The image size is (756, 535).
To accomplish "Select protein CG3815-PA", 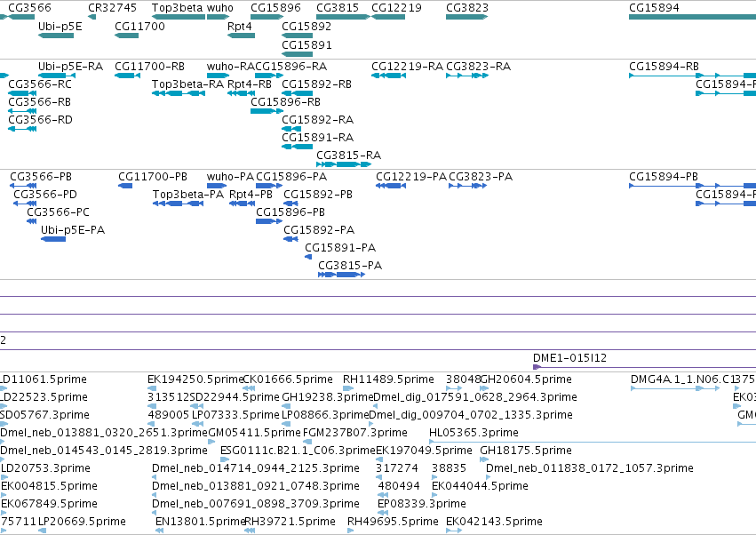I will [349, 266].
